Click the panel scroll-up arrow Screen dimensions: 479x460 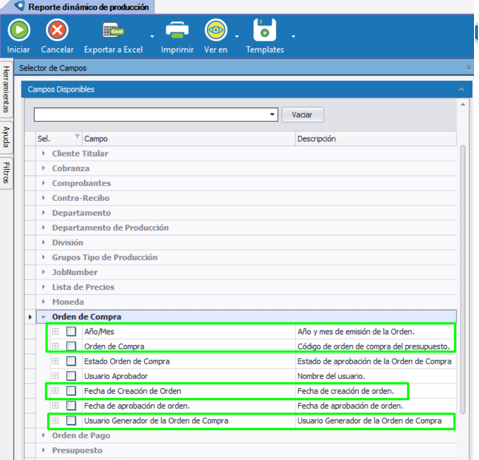[463, 105]
